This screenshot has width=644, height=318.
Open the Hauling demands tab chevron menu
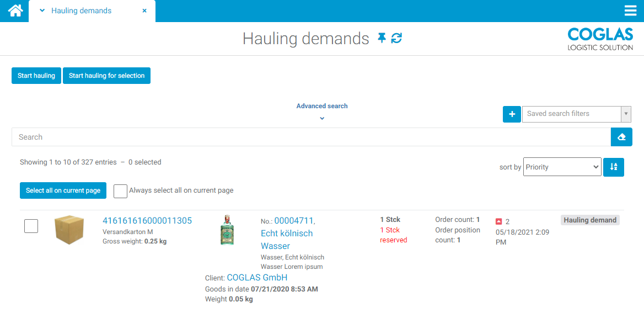(42, 10)
